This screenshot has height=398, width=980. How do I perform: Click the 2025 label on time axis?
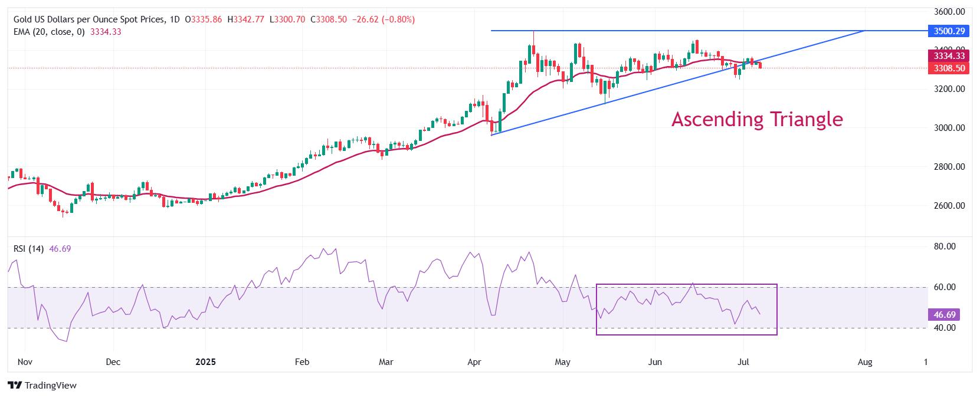pyautogui.click(x=206, y=362)
